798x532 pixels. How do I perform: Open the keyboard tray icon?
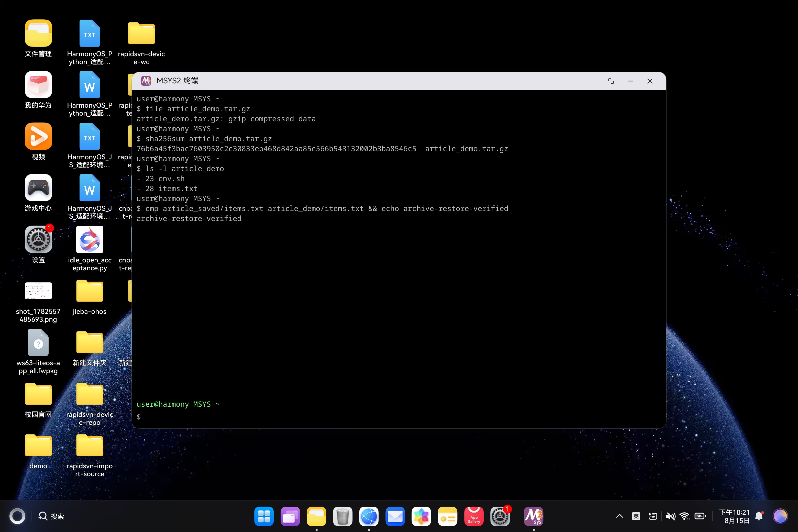click(652, 516)
